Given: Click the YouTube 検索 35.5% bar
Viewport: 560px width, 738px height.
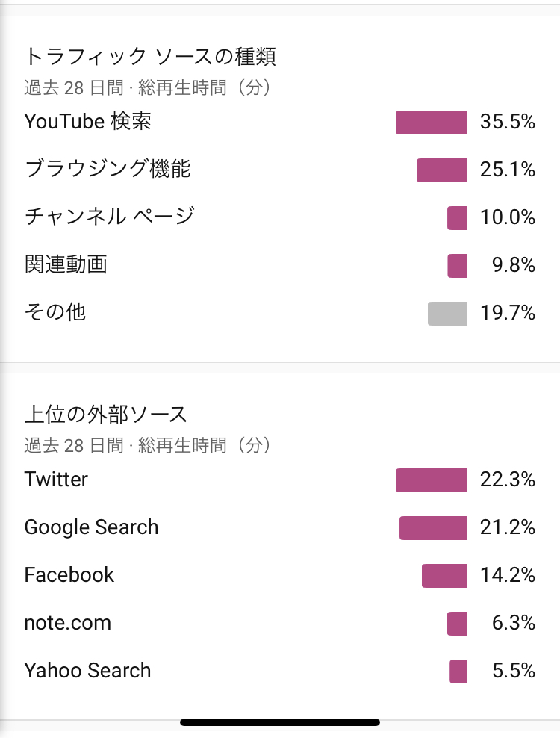Looking at the screenshot, I should (x=432, y=123).
